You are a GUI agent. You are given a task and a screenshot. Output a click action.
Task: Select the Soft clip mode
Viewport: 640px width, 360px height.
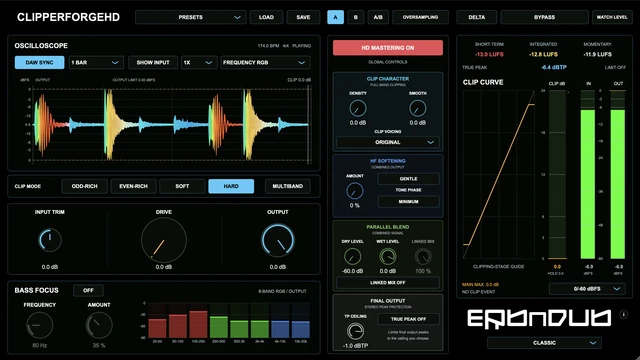coord(182,186)
